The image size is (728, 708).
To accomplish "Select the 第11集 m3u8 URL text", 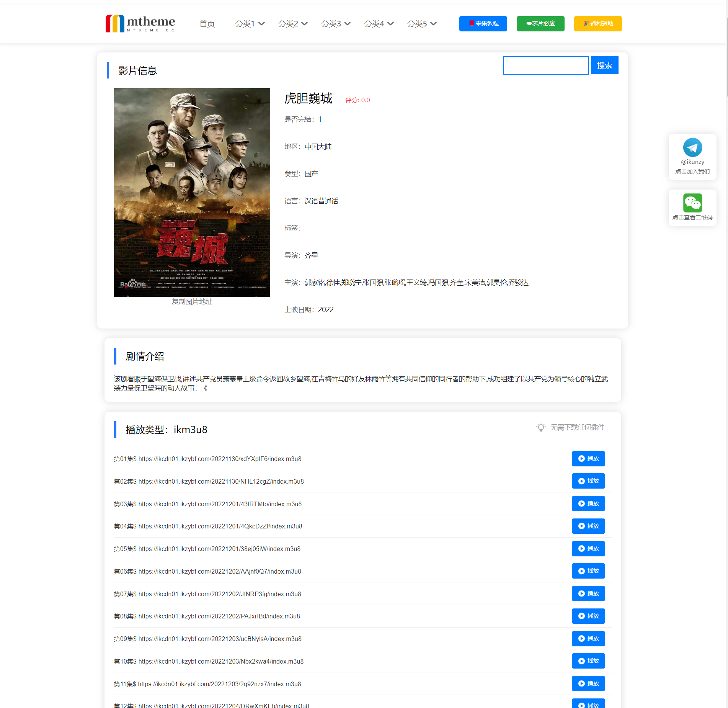I will tap(220, 684).
